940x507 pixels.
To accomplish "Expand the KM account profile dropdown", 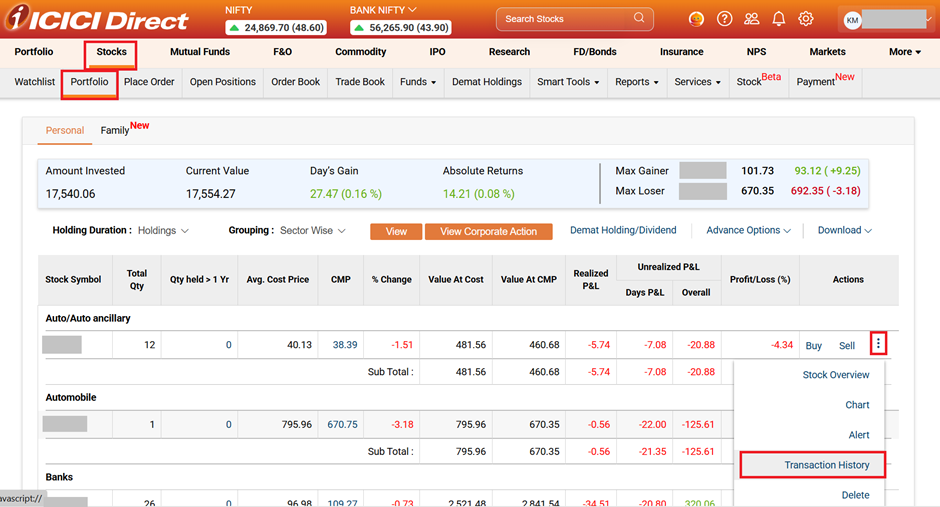I will 886,20.
